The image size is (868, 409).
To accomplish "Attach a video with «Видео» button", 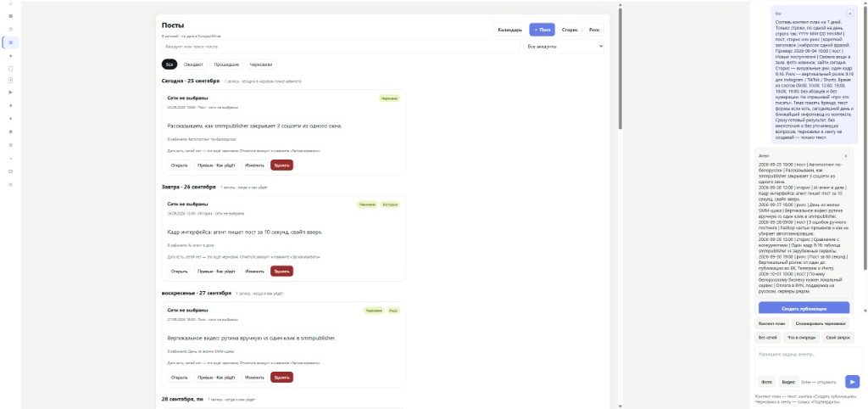I will [x=787, y=382].
